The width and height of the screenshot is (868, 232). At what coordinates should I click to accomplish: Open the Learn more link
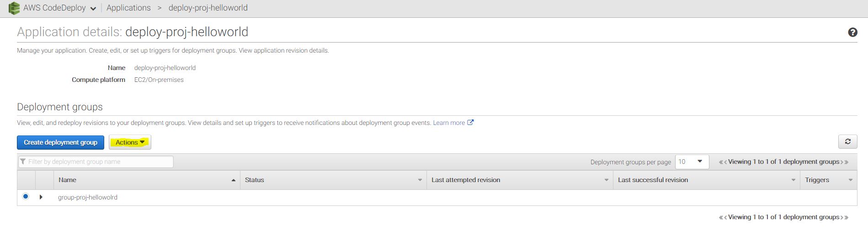448,123
